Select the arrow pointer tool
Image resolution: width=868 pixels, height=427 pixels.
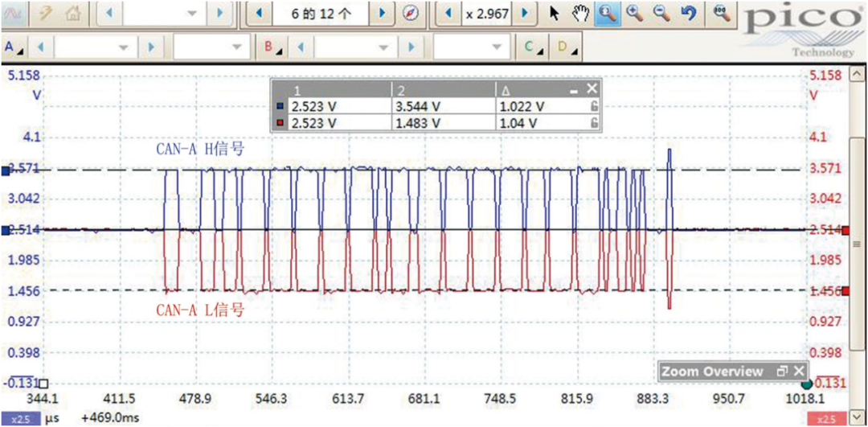coord(554,14)
